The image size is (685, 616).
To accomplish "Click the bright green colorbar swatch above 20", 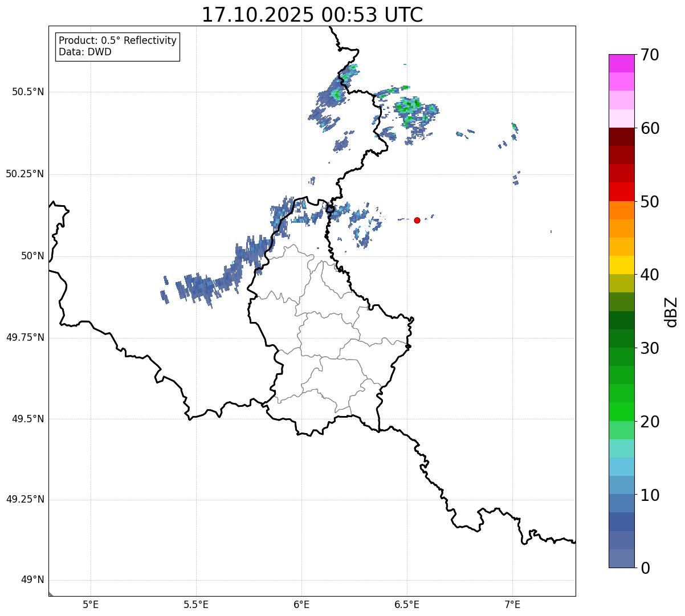I will click(621, 411).
